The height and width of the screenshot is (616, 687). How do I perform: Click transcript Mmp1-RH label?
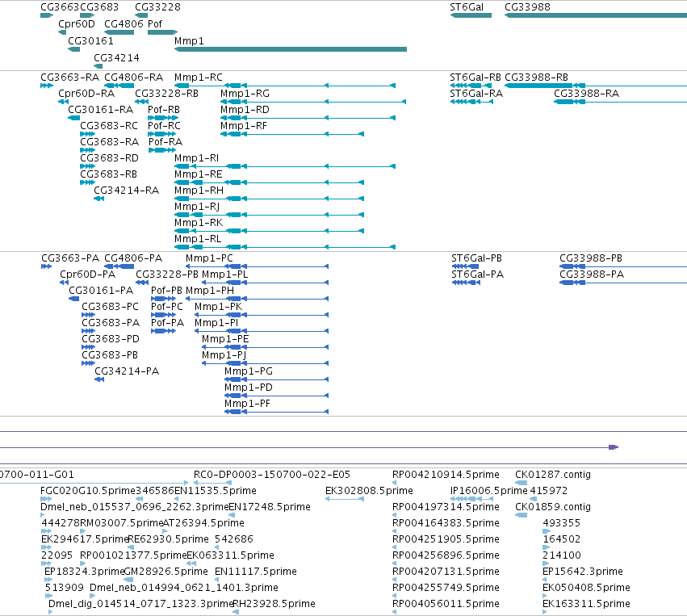[199, 191]
